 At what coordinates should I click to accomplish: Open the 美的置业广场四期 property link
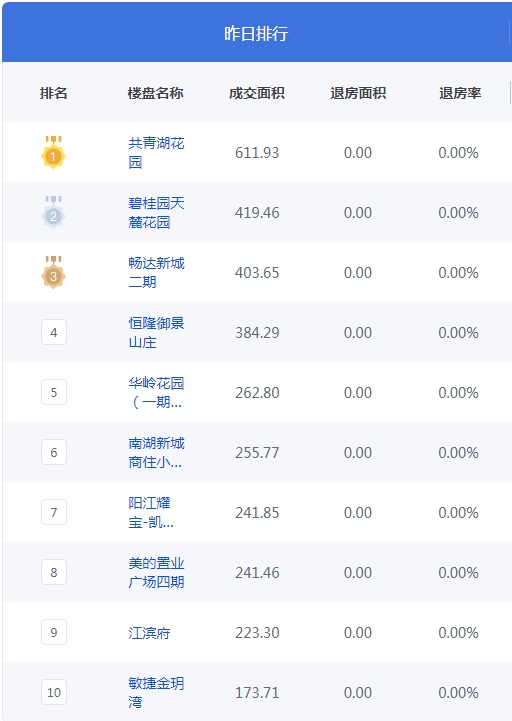[156, 572]
